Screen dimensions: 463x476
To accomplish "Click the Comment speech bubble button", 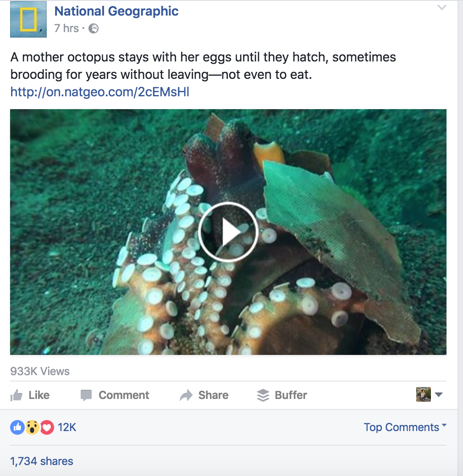I will tap(115, 395).
